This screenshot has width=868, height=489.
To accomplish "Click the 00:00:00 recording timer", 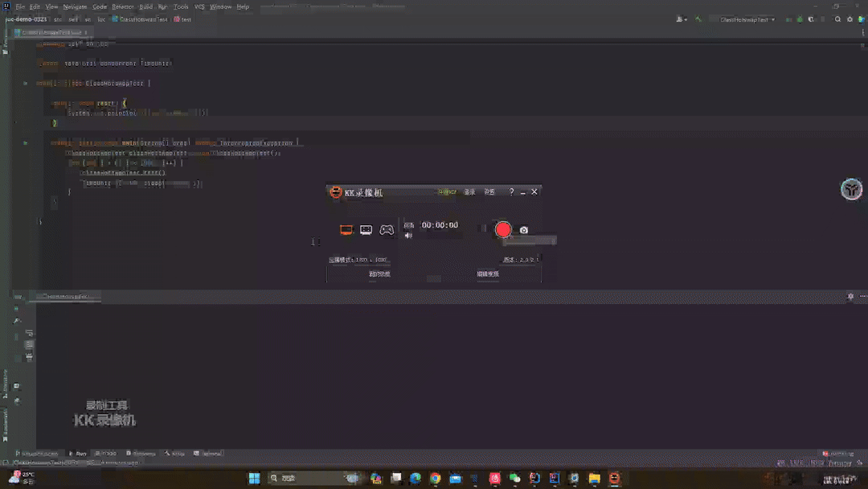I will coord(440,225).
